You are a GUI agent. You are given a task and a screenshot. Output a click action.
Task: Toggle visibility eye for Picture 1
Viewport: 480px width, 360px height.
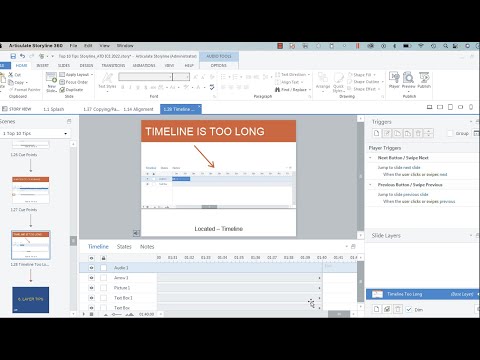click(x=91, y=288)
